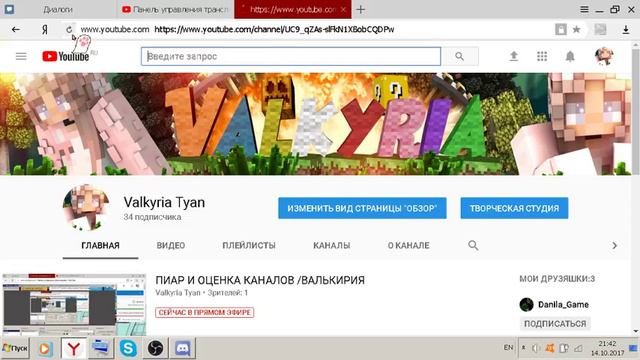This screenshot has width=640, height=360.
Task: Bookmark this page with star icon
Action: tap(576, 29)
